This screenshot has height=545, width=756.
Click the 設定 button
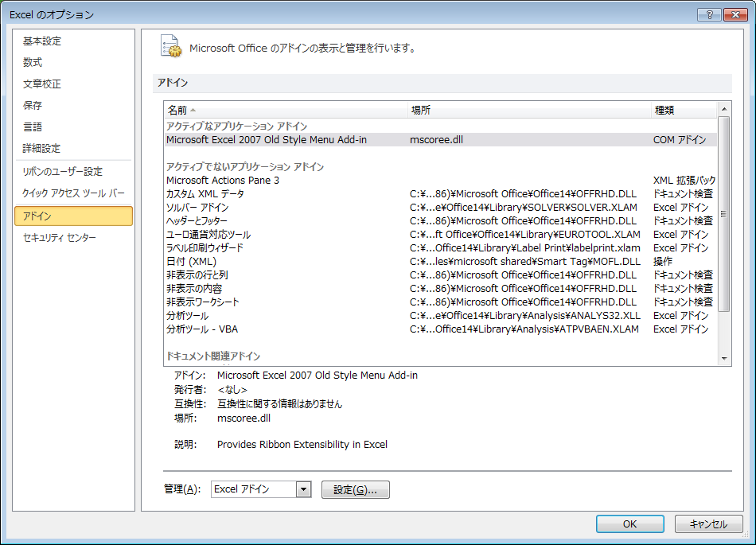coord(355,489)
